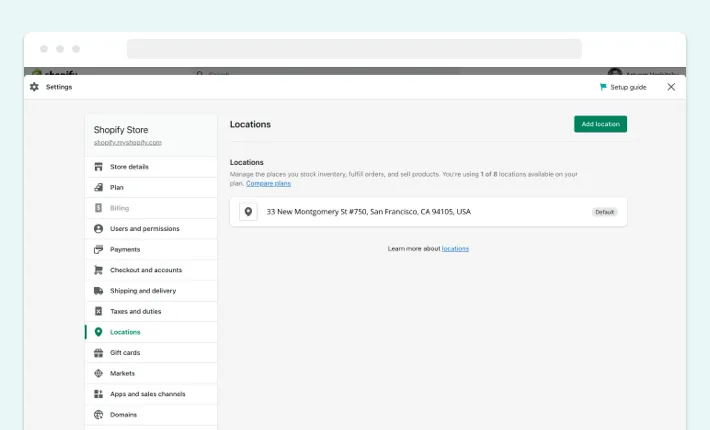Screen dimensions: 710x430
Task: Select the Billing menu item
Action: coord(151,208)
